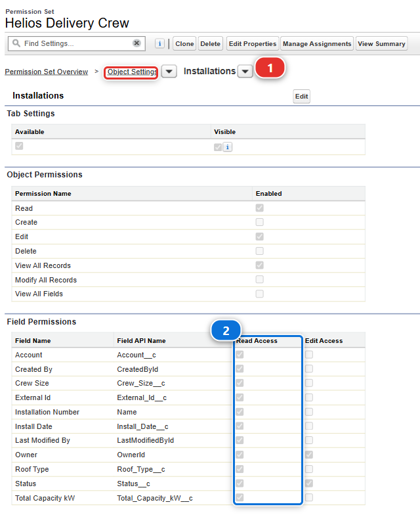Click the Helios Delivery Crew title
The height and width of the screenshot is (519, 420).
coord(67,23)
